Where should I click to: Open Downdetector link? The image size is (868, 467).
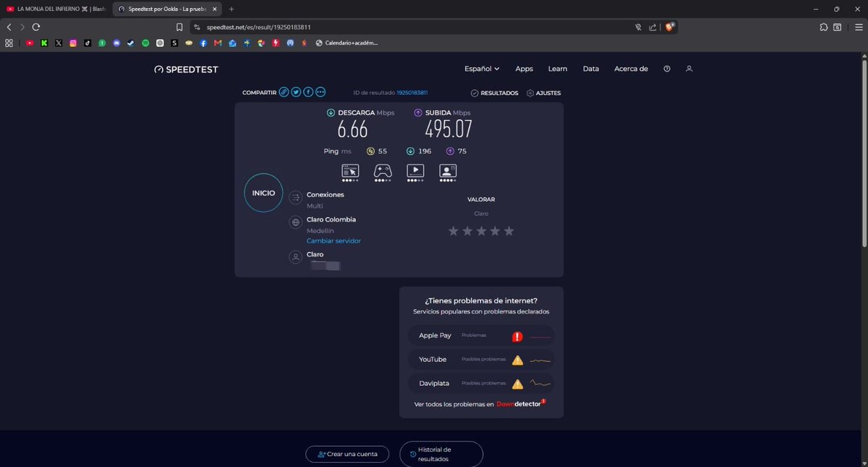coord(519,403)
